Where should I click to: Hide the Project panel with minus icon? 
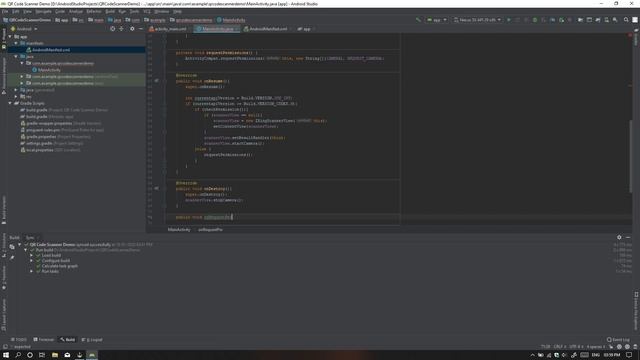141,29
